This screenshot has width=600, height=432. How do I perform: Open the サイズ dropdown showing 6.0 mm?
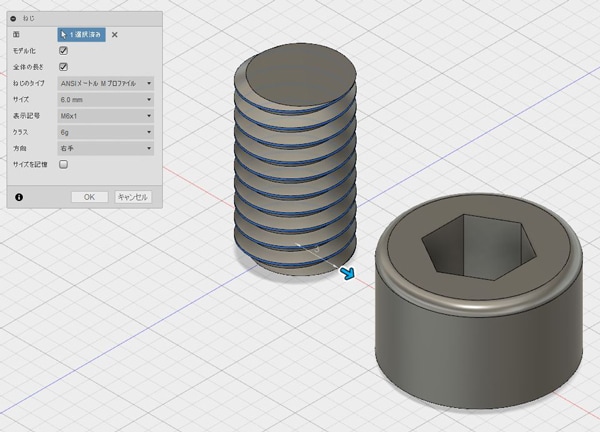tap(106, 99)
